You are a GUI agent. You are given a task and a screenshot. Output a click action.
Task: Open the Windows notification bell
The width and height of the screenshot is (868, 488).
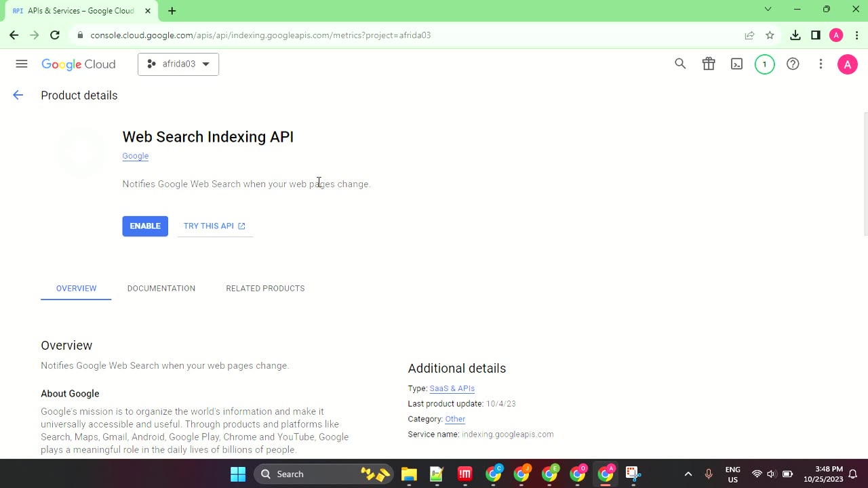[x=854, y=474]
